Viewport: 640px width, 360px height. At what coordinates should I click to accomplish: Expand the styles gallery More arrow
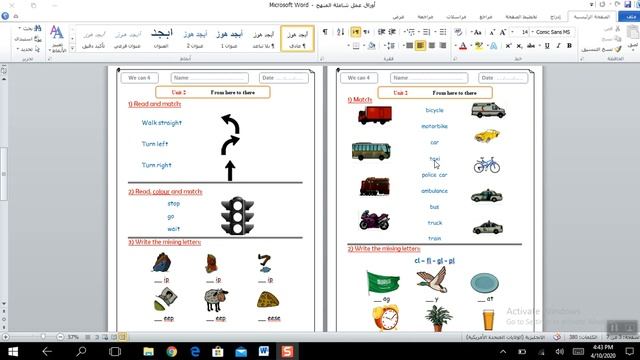(x=72, y=48)
